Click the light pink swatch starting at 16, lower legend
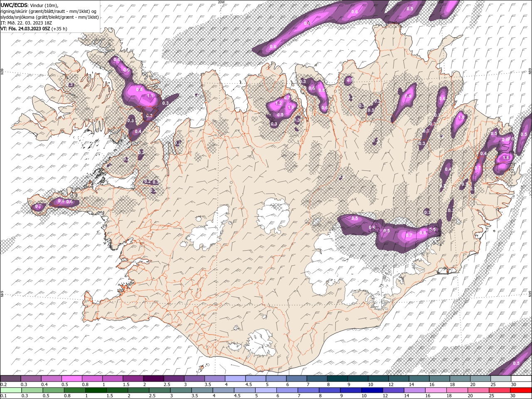Viewport: 532px width, 399px height. pos(436,390)
